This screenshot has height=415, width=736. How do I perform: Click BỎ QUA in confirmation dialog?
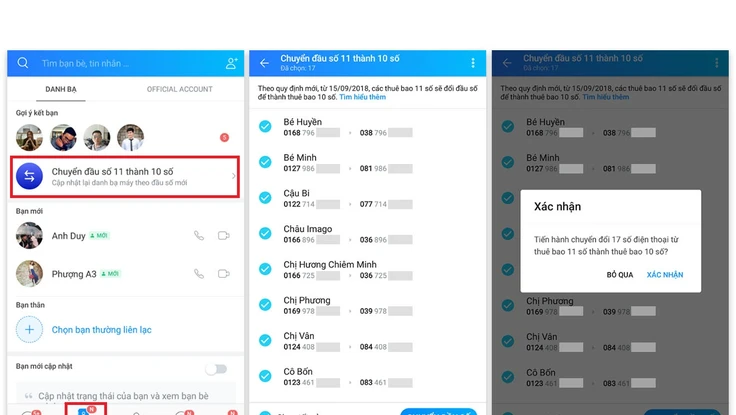tap(620, 275)
